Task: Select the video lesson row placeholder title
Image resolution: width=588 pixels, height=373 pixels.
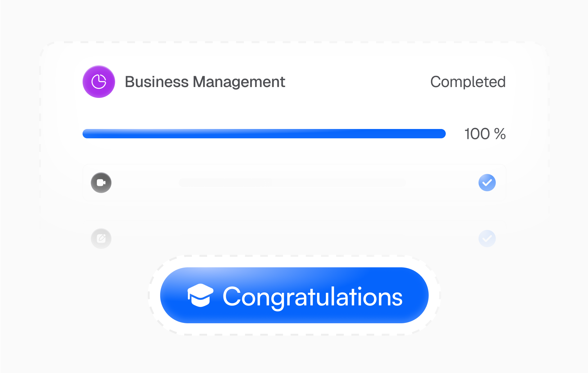Action: click(x=292, y=182)
